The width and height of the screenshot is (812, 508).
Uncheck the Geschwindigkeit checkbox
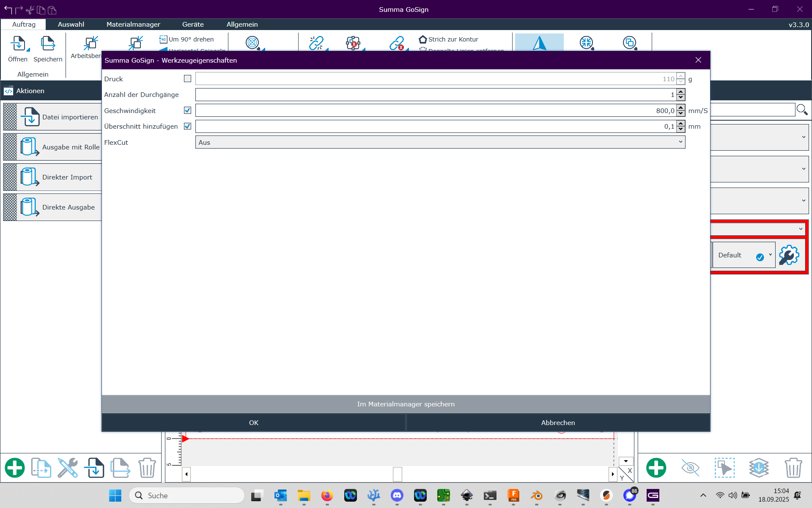tap(187, 110)
